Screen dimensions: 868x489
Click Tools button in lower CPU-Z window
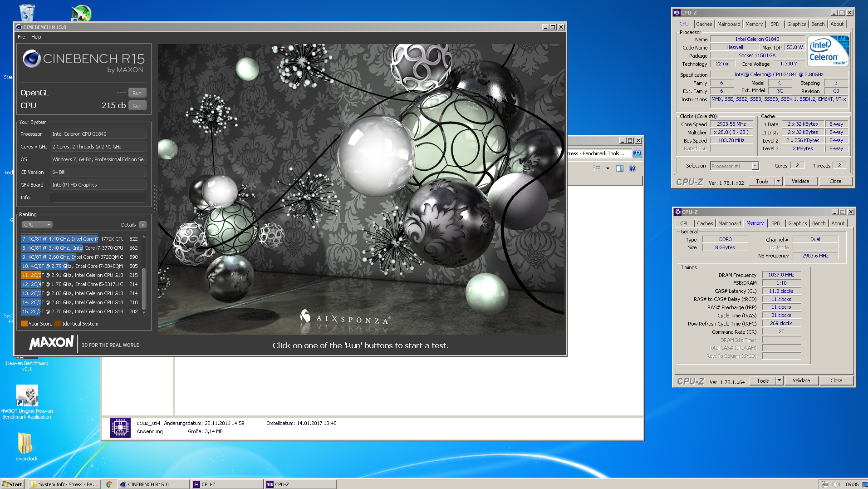[763, 380]
